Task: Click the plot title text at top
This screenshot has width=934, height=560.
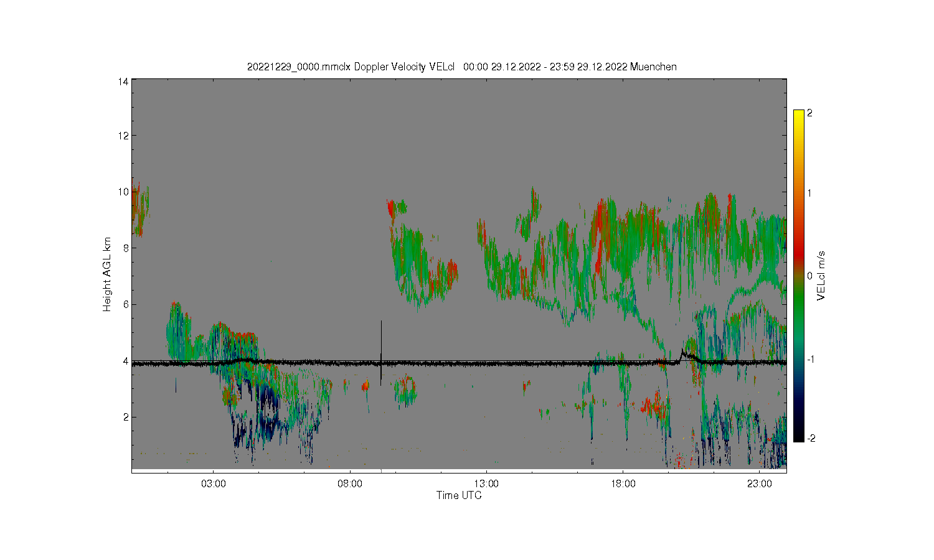Action: pyautogui.click(x=461, y=67)
